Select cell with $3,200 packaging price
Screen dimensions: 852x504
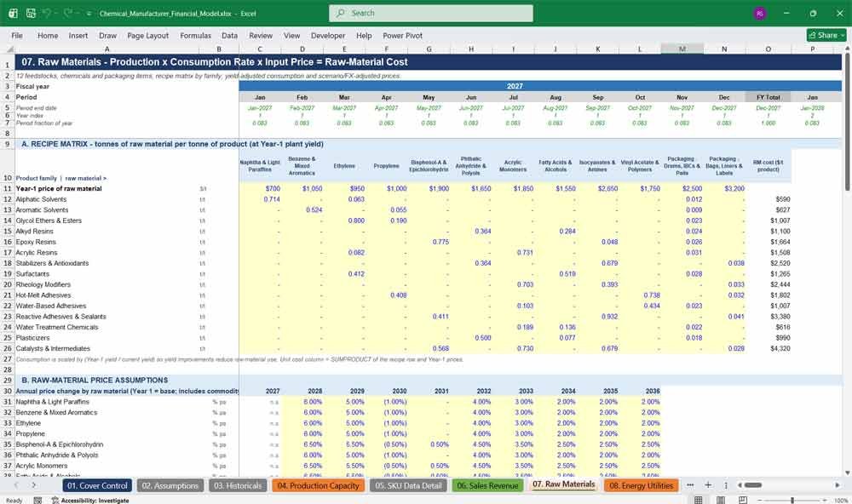tap(724, 188)
